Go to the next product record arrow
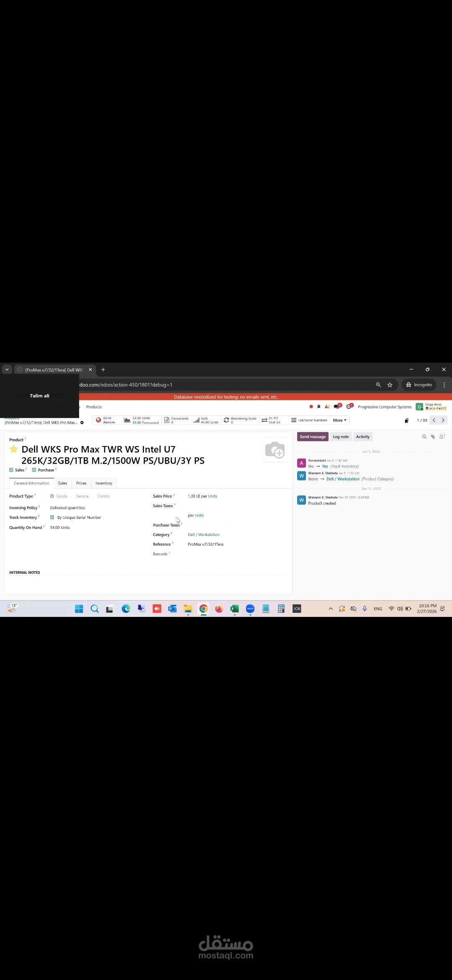Viewport: 452px width, 980px height. pos(443,420)
